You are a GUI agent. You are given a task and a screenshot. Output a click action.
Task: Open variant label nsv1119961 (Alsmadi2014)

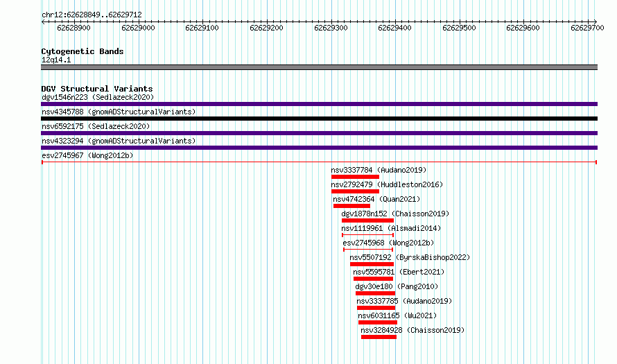pos(392,228)
